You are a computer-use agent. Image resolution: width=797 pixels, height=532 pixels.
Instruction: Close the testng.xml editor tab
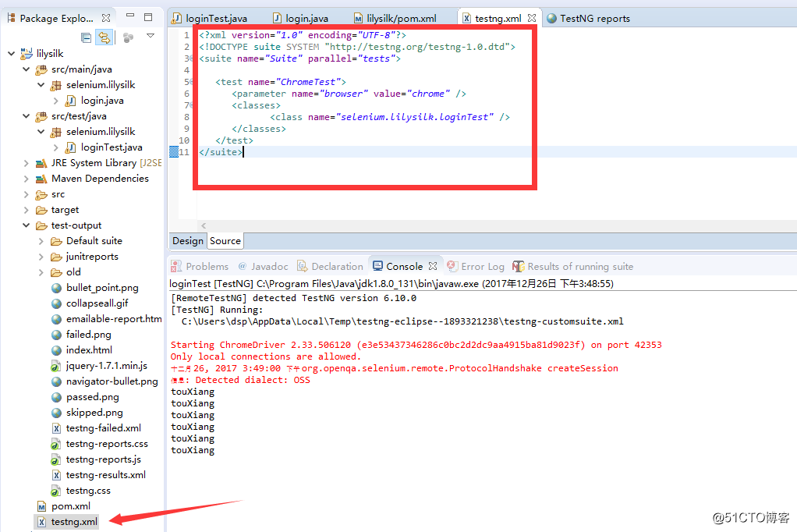[532, 18]
